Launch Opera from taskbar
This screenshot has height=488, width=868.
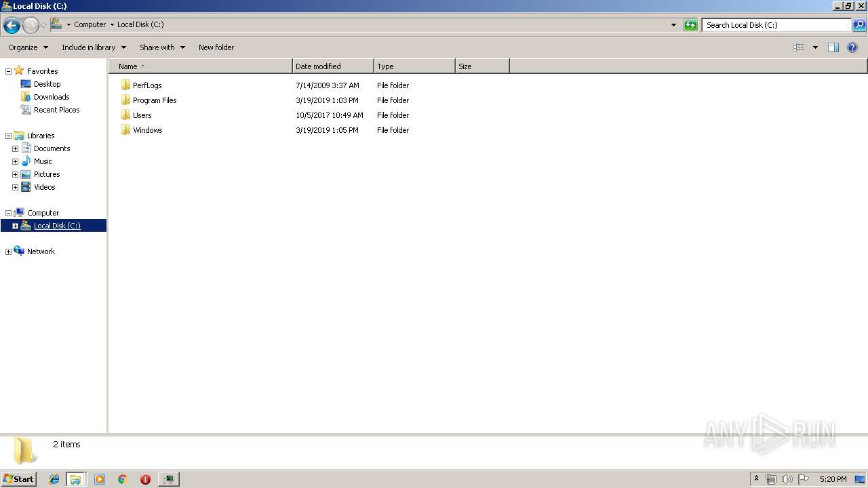point(145,479)
